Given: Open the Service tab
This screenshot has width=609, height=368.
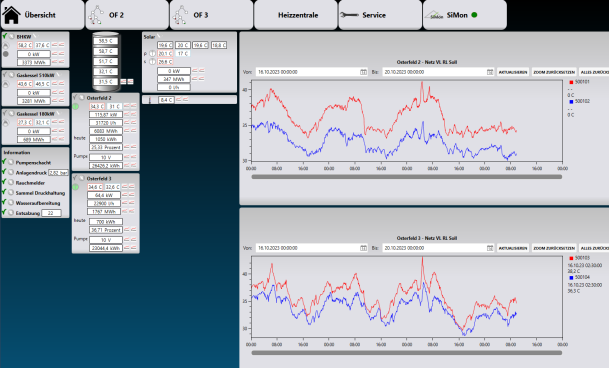Looking at the screenshot, I should click(380, 15).
